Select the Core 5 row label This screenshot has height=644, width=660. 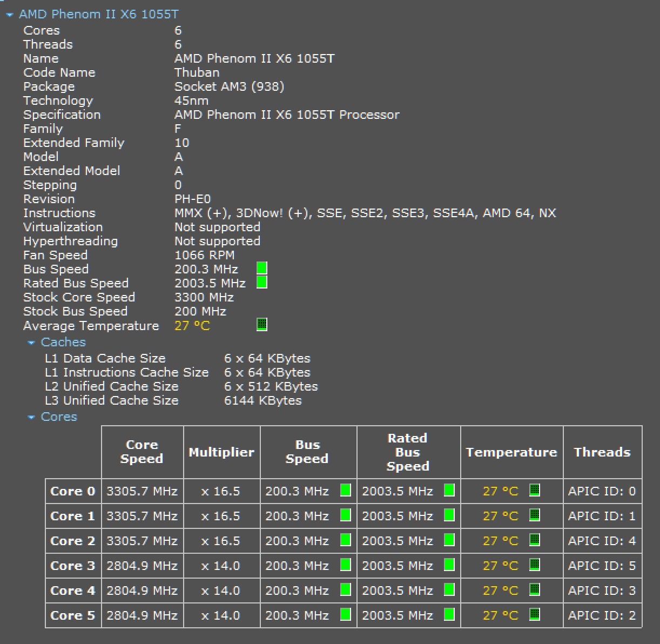[x=73, y=615]
